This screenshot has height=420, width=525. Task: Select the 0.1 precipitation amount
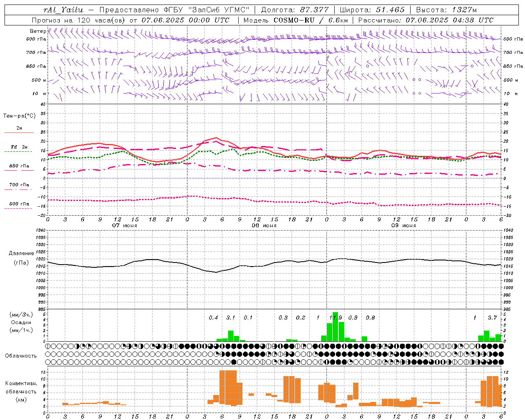click(248, 318)
